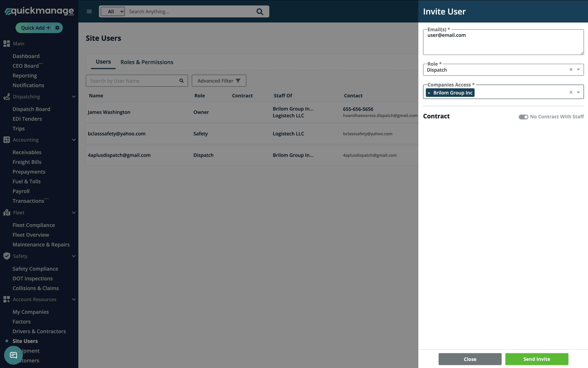Open Quick Add settings gear
This screenshot has height=368, width=588.
[x=57, y=28]
